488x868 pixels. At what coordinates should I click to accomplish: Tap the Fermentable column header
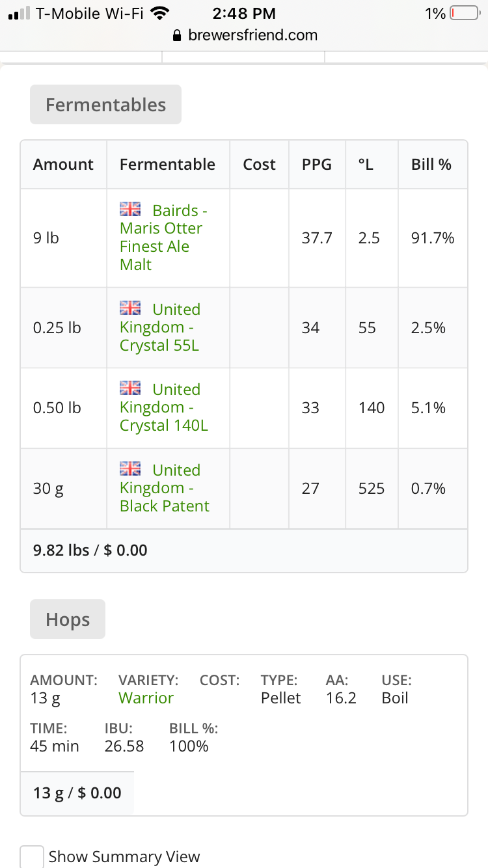point(167,165)
